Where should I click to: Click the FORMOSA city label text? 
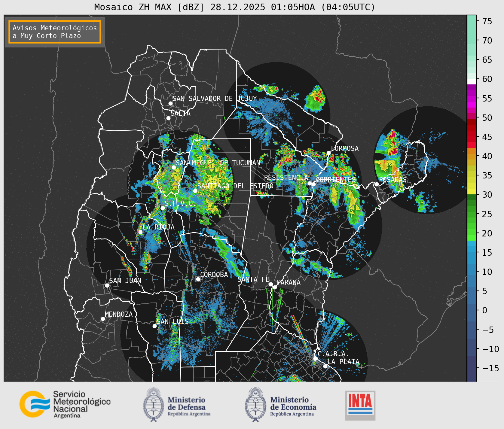coord(345,148)
